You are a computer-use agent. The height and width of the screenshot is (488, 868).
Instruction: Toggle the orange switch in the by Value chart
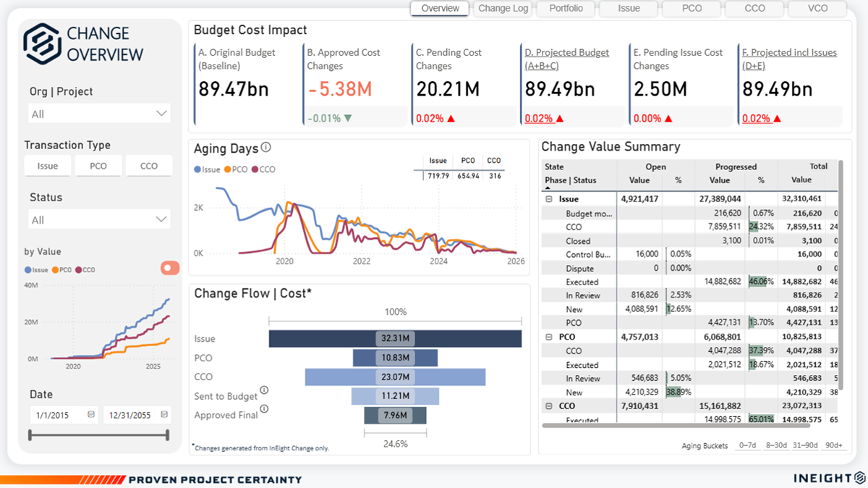click(x=170, y=268)
